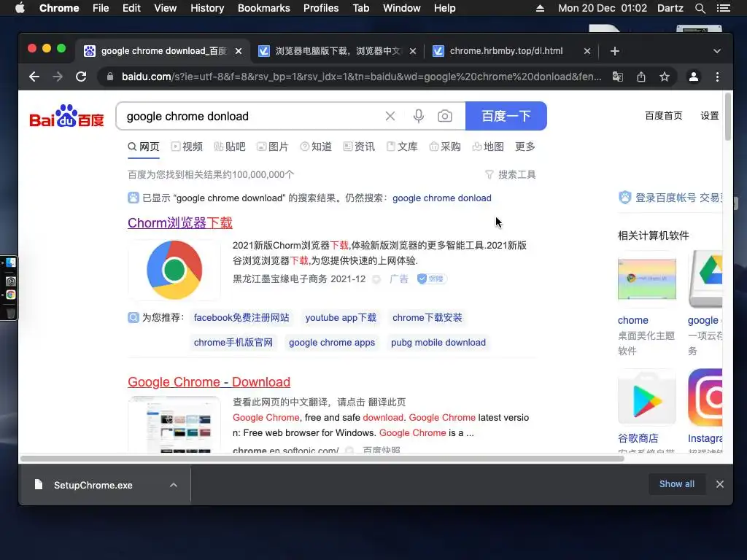
Task: Search instead for google chrome donload
Action: click(441, 198)
